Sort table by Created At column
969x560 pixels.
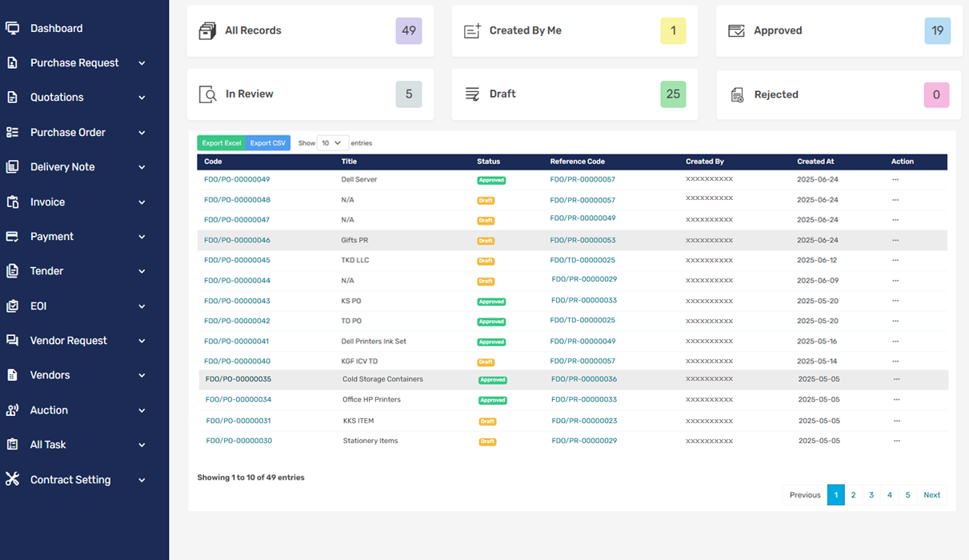(815, 162)
